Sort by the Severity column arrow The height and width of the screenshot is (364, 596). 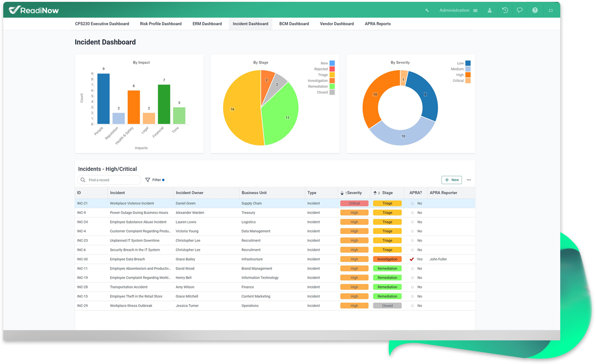tap(343, 193)
